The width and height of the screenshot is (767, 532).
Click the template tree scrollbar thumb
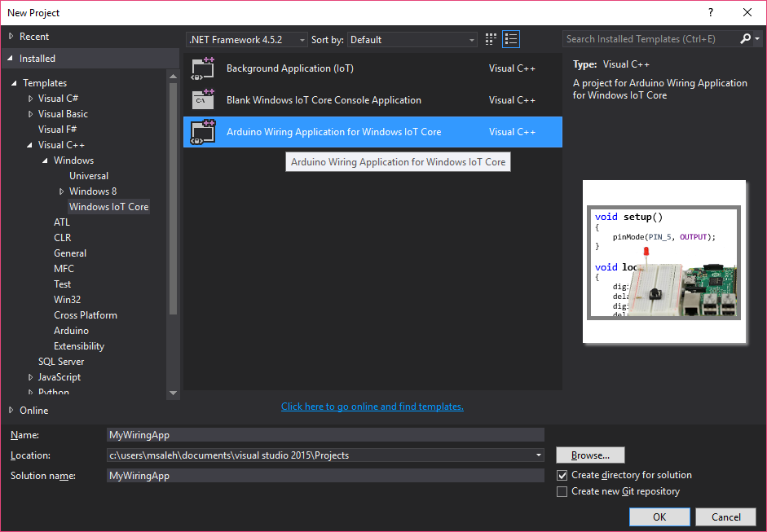[173, 199]
